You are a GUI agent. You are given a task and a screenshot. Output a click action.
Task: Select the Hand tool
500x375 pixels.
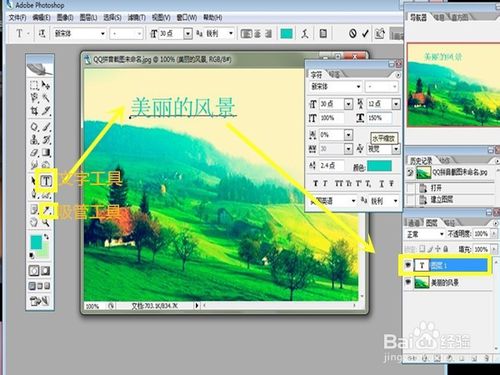click(x=34, y=222)
